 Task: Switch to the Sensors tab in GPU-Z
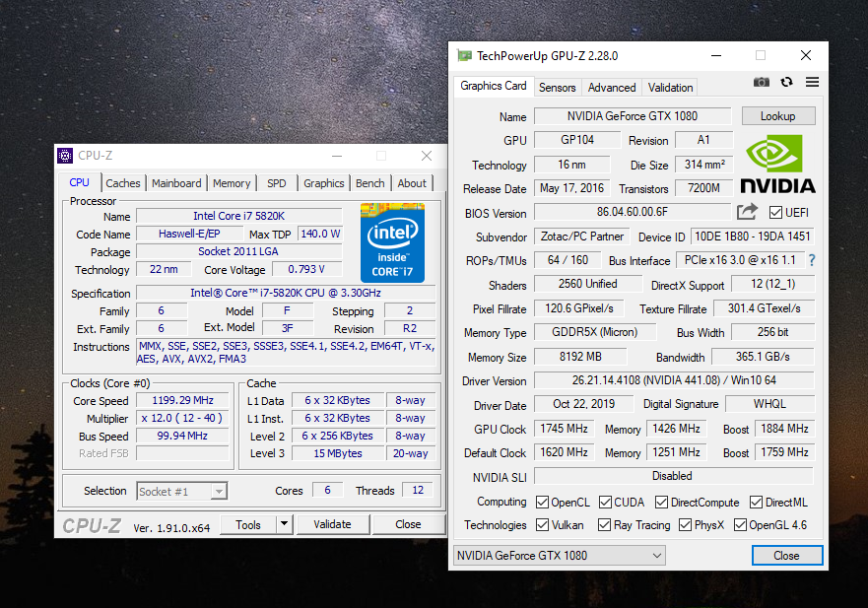click(558, 88)
